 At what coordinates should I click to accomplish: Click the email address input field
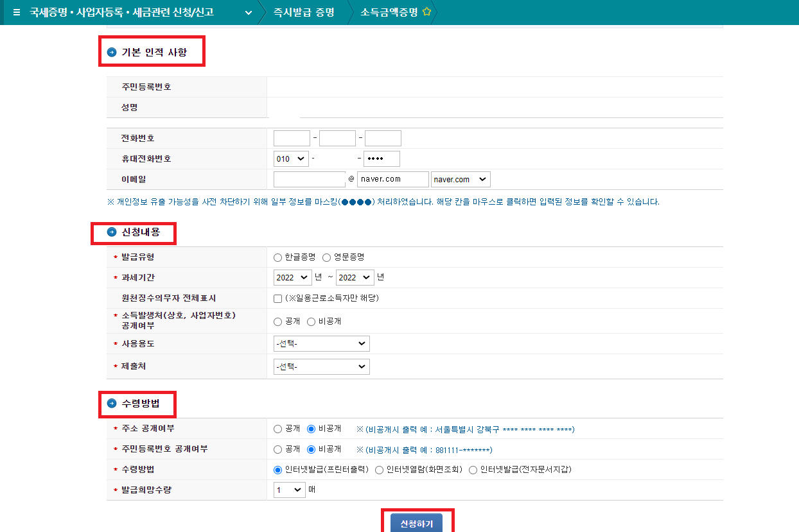(309, 179)
